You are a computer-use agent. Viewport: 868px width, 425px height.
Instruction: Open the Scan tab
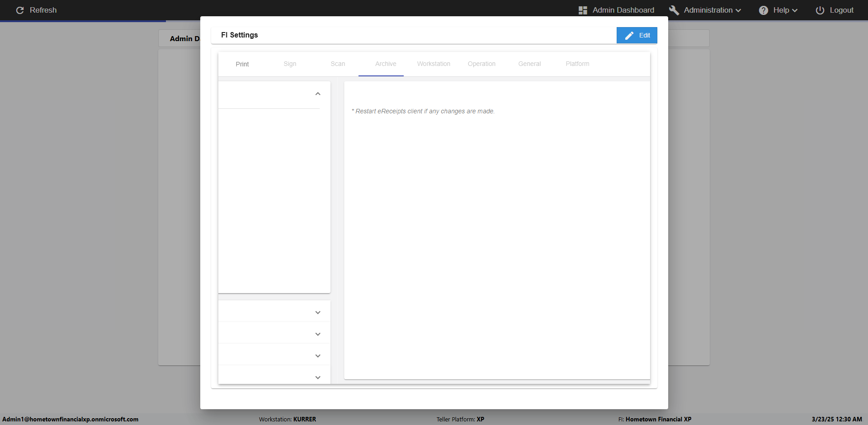[338, 64]
